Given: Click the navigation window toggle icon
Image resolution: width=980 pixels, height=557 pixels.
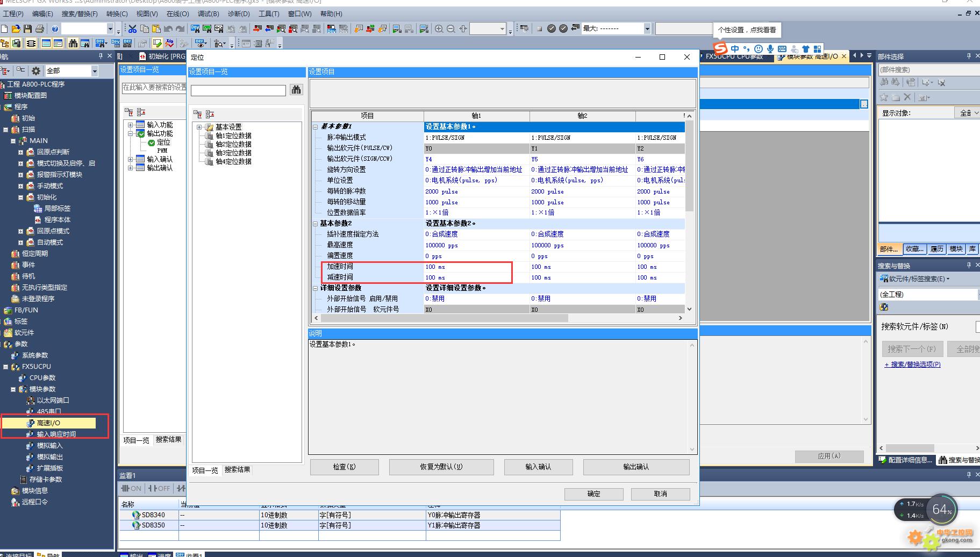Looking at the screenshot, I should coord(5,43).
